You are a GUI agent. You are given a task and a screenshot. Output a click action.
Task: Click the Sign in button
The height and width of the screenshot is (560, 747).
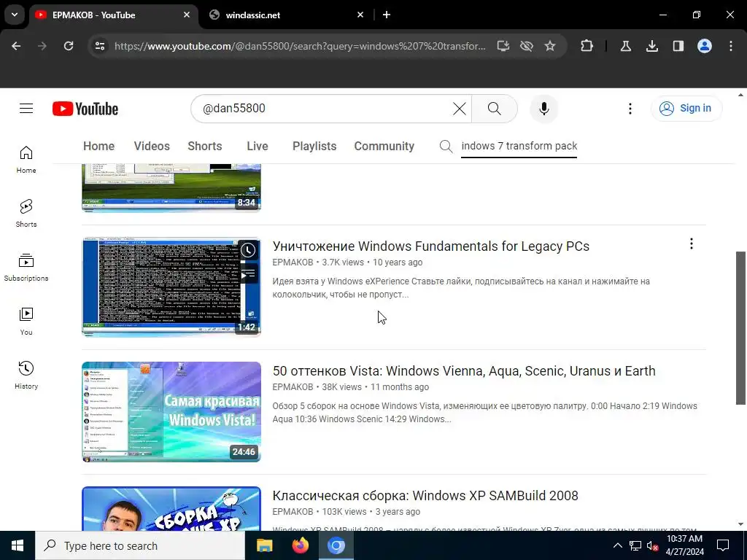686,108
